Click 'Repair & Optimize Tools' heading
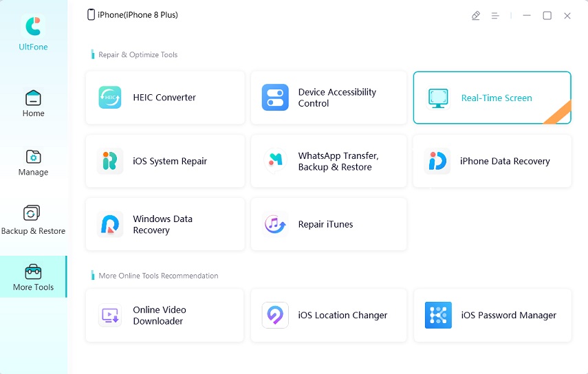This screenshot has width=588, height=374. 138,55
